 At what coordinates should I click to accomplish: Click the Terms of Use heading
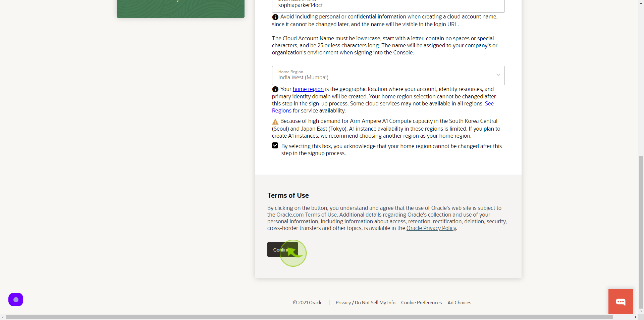point(288,195)
